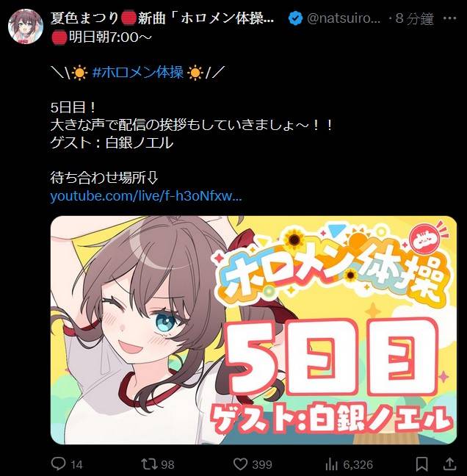Open the share upload icon
Screen dimensions: 467x476
[450, 464]
